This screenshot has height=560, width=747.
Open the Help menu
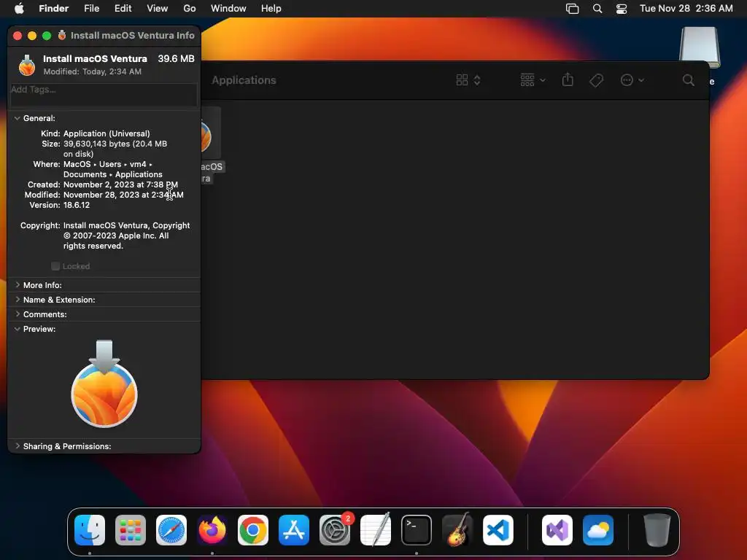pos(271,9)
